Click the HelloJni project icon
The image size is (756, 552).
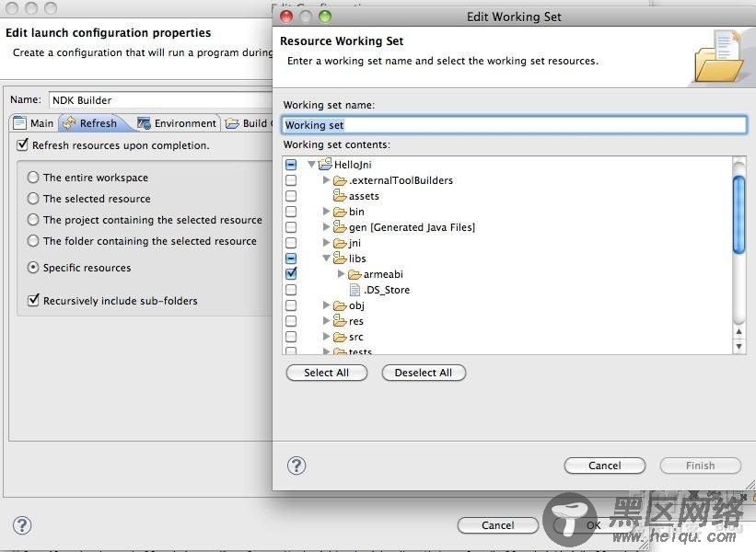pyautogui.click(x=325, y=165)
